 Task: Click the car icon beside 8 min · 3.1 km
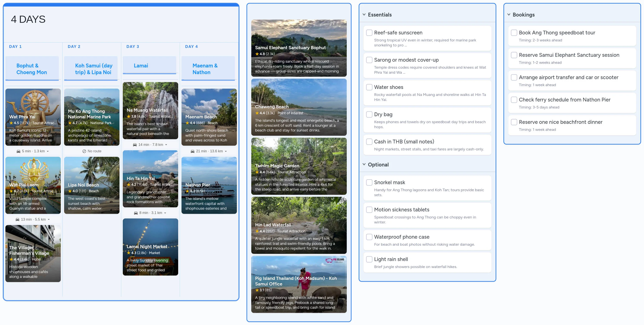click(x=136, y=213)
